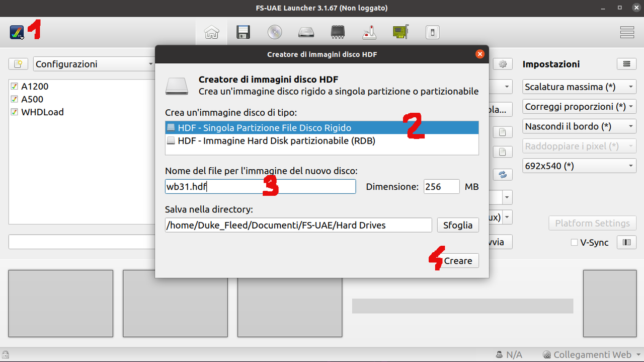Open the hard drives tab
The width and height of the screenshot is (644, 362).
(306, 33)
